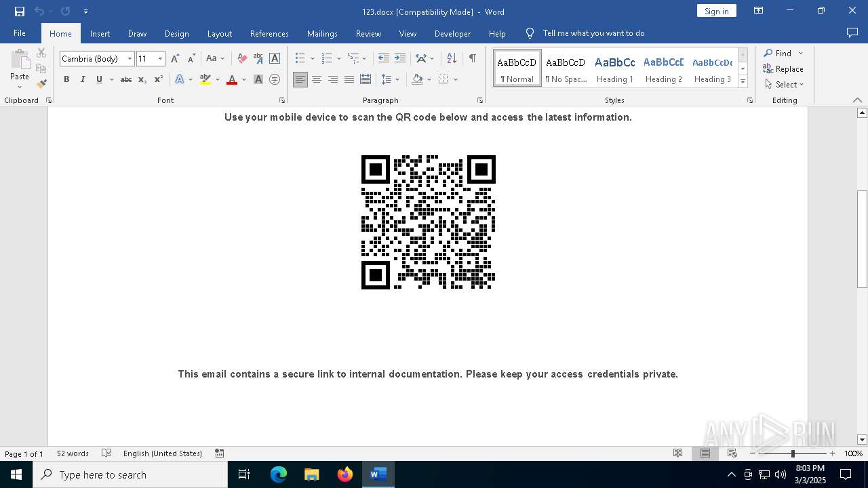Toggle Underline formatting
Image resolution: width=868 pixels, height=488 pixels.
click(x=99, y=79)
